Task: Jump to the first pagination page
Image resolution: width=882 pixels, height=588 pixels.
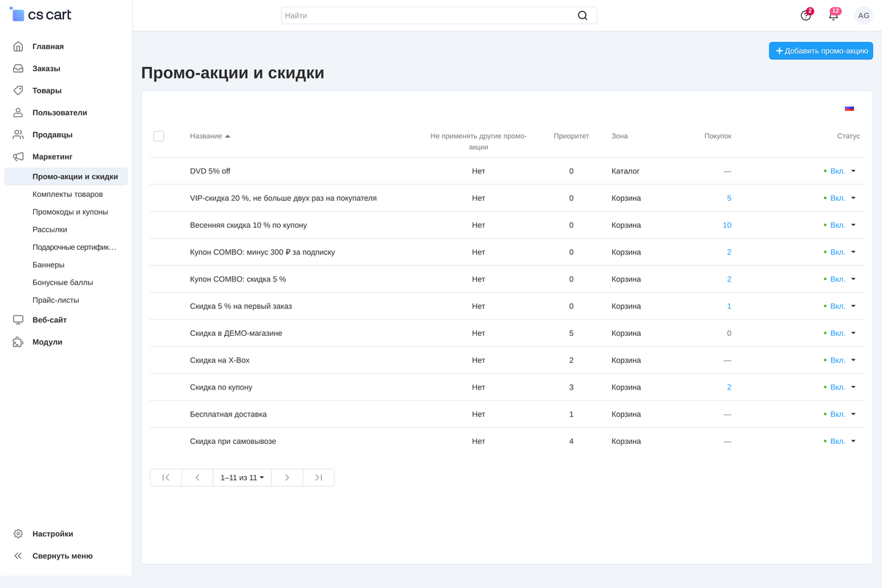Action: (x=165, y=478)
